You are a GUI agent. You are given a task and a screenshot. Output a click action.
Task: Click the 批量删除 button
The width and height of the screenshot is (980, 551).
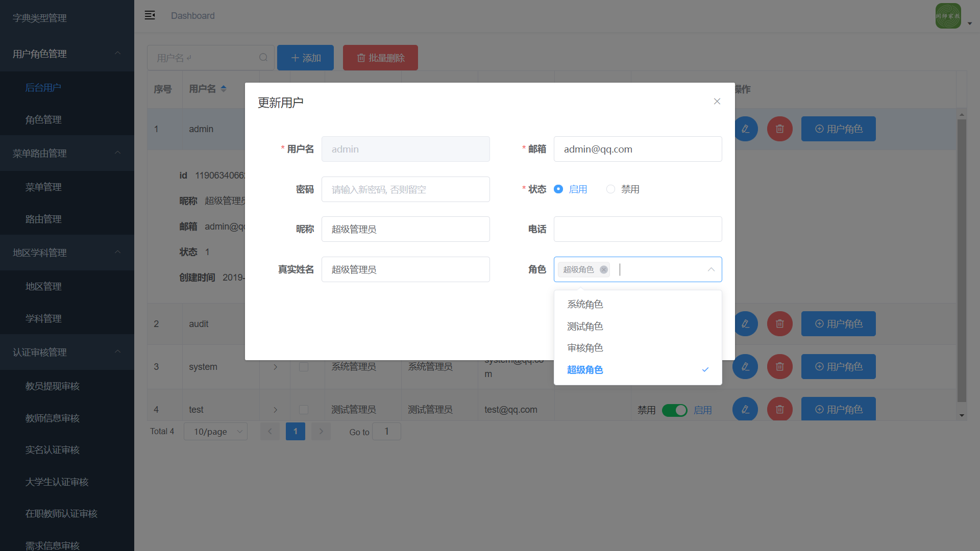[x=380, y=58]
